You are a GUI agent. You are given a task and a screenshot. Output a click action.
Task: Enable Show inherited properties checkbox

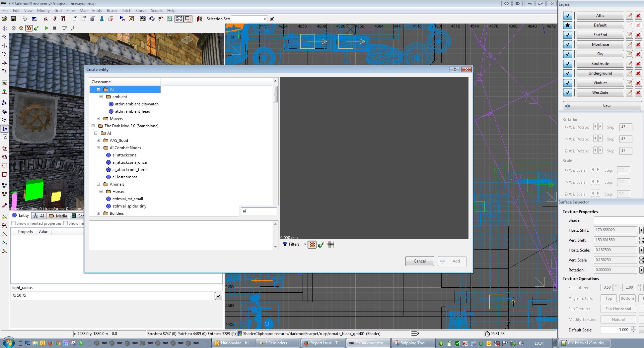[14, 223]
